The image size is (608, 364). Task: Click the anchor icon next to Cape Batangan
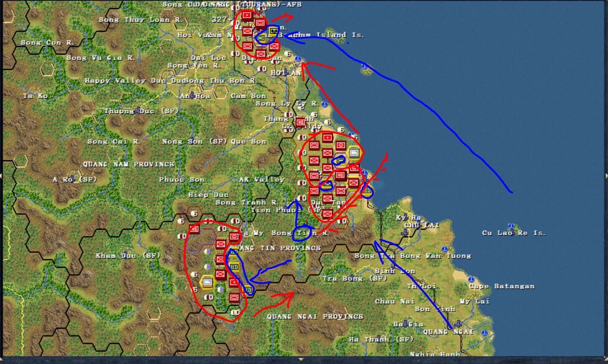(472, 279)
